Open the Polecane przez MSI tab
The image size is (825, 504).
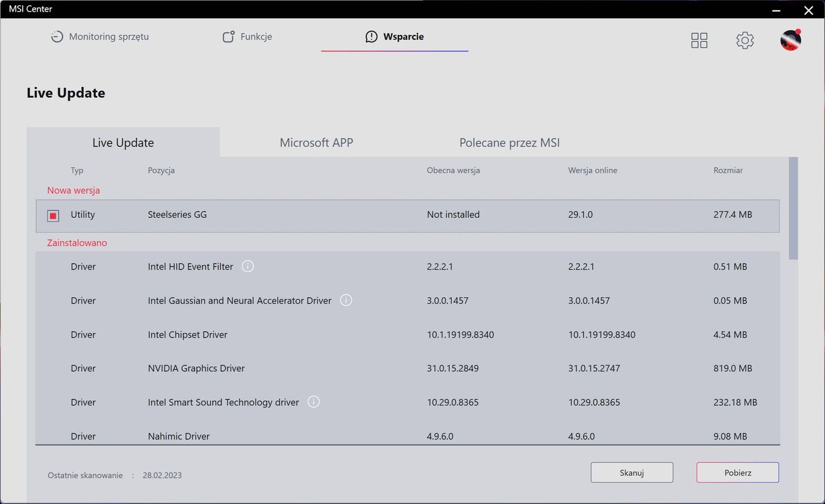(x=509, y=142)
